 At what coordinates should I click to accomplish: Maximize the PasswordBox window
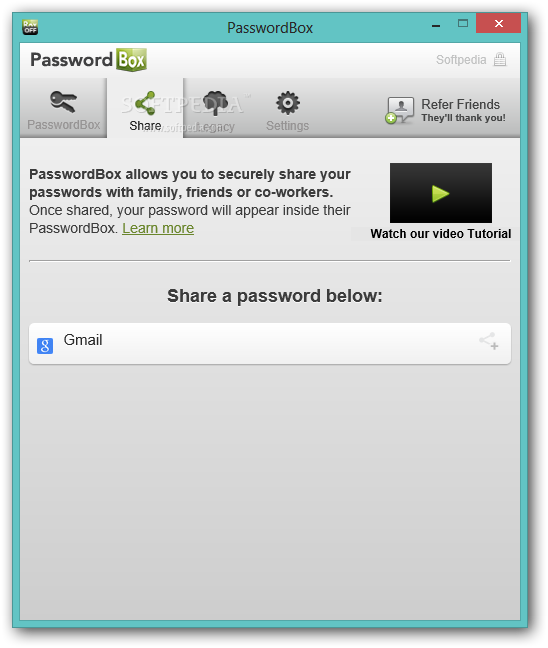463,24
